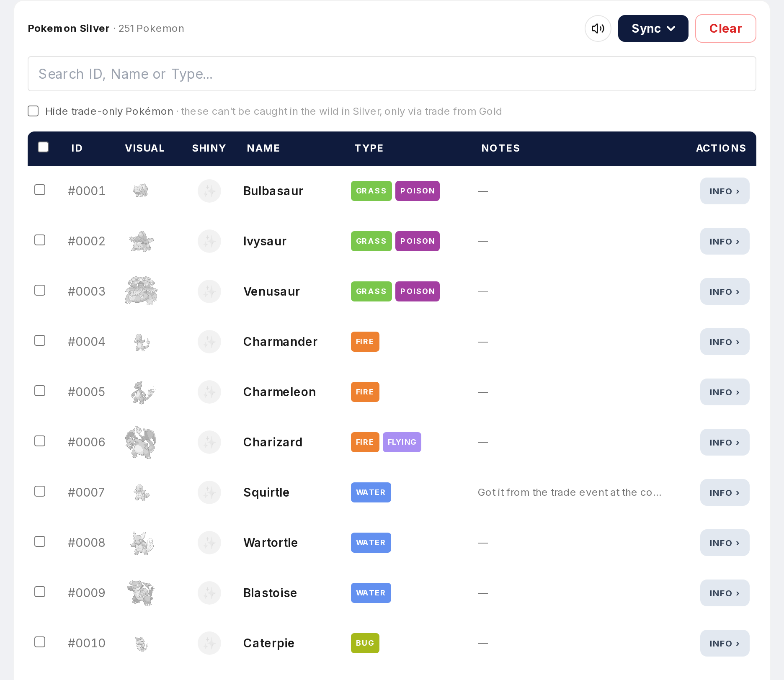784x680 pixels.
Task: Click the Grass type badge for Venusaur
Action: (x=371, y=291)
